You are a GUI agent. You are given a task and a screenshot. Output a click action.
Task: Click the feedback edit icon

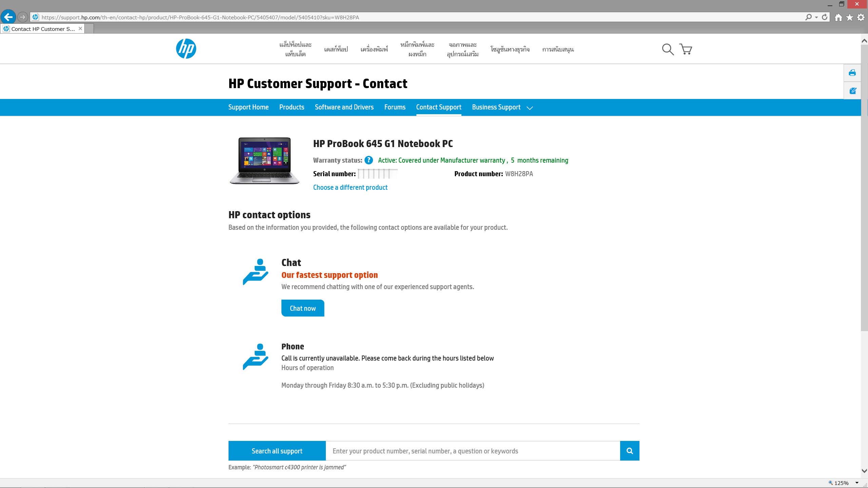(x=852, y=90)
